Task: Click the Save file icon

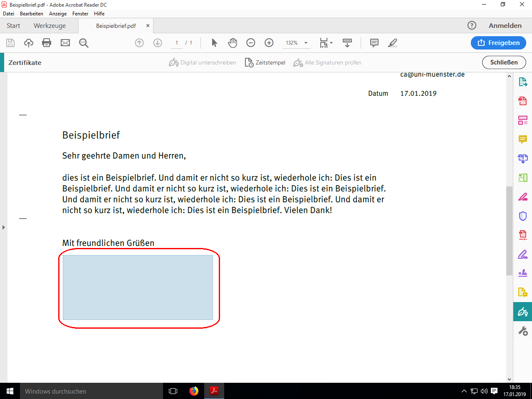Action: click(10, 43)
